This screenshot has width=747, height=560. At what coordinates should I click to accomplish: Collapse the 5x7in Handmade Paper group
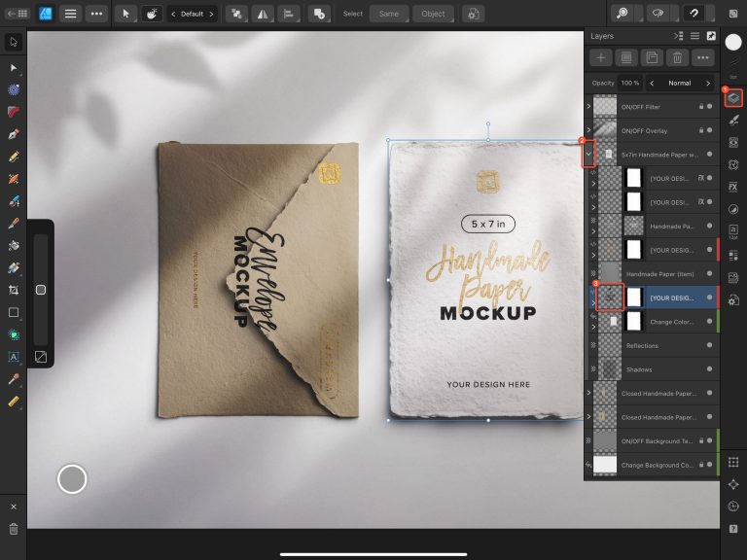click(588, 154)
